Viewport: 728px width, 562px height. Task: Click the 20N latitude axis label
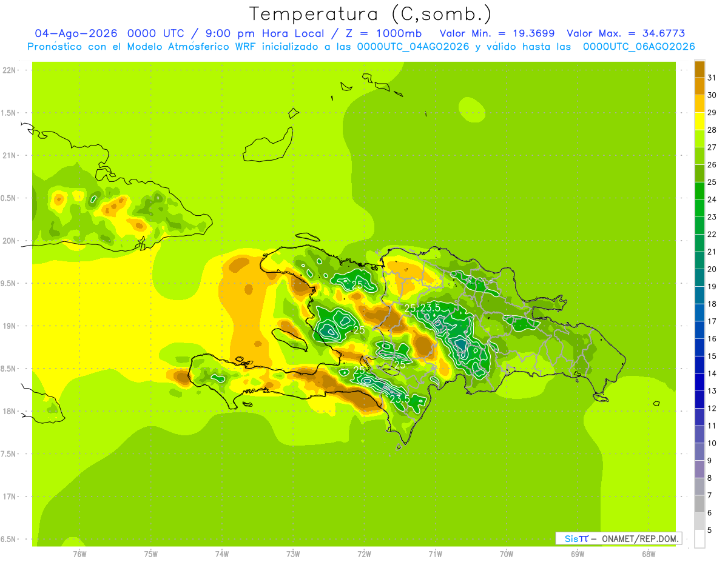click(9, 241)
